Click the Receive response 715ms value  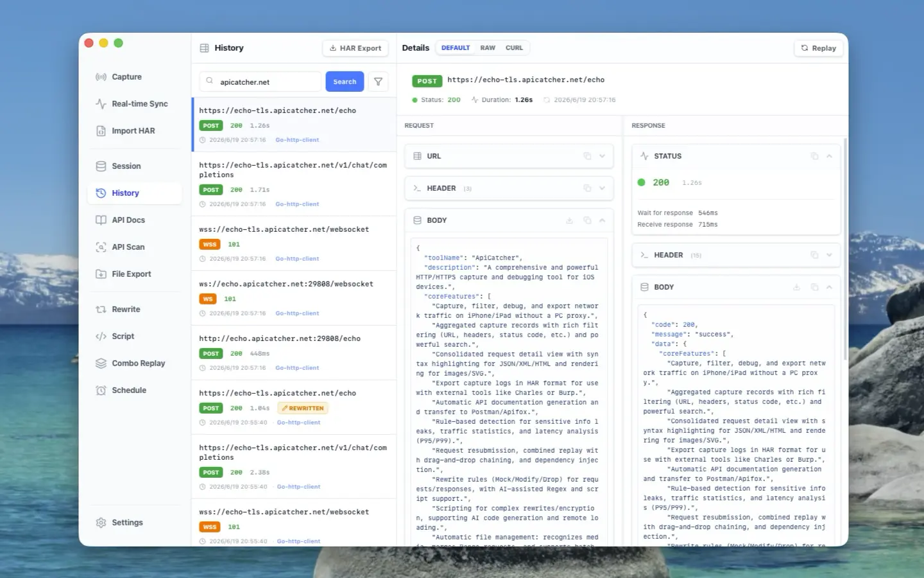click(708, 225)
